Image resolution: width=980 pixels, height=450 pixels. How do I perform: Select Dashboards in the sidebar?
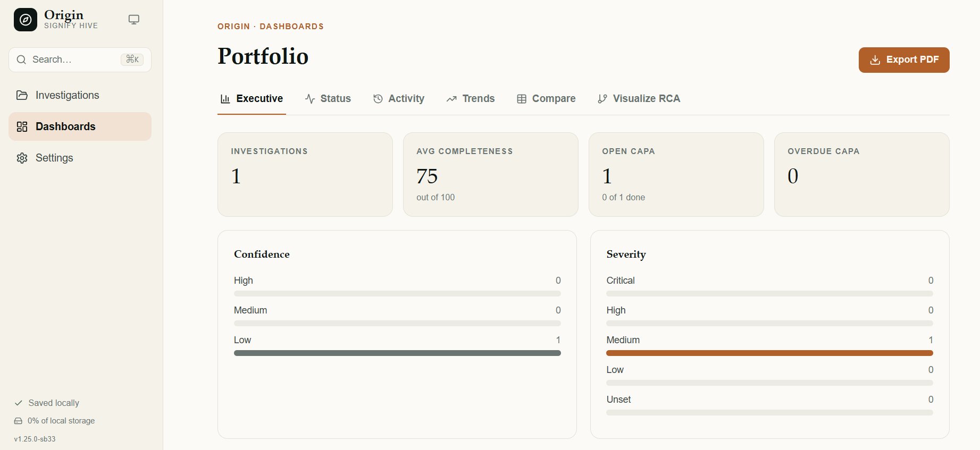[x=80, y=126]
